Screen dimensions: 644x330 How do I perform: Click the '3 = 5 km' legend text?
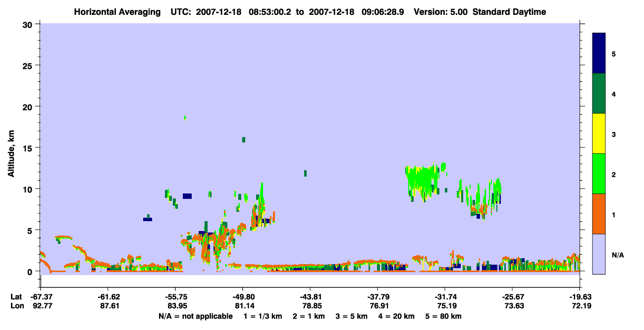point(351,316)
